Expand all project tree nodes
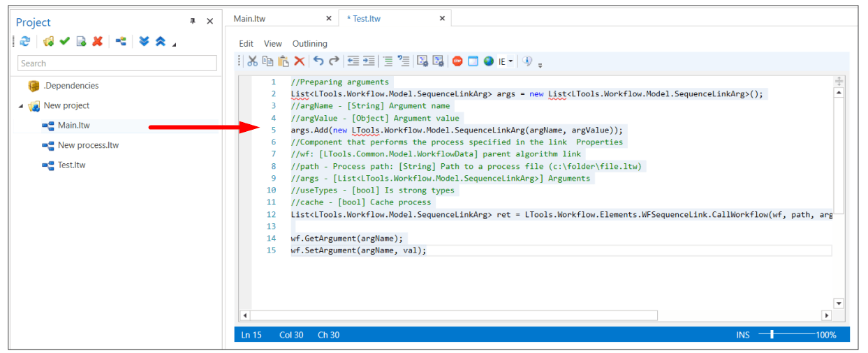 pos(144,42)
